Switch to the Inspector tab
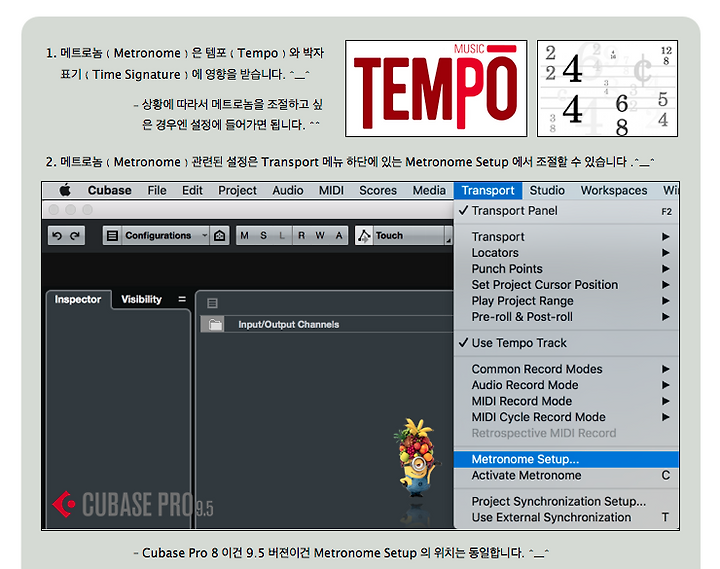Screen dimensions: 720x569 pyautogui.click(x=78, y=299)
